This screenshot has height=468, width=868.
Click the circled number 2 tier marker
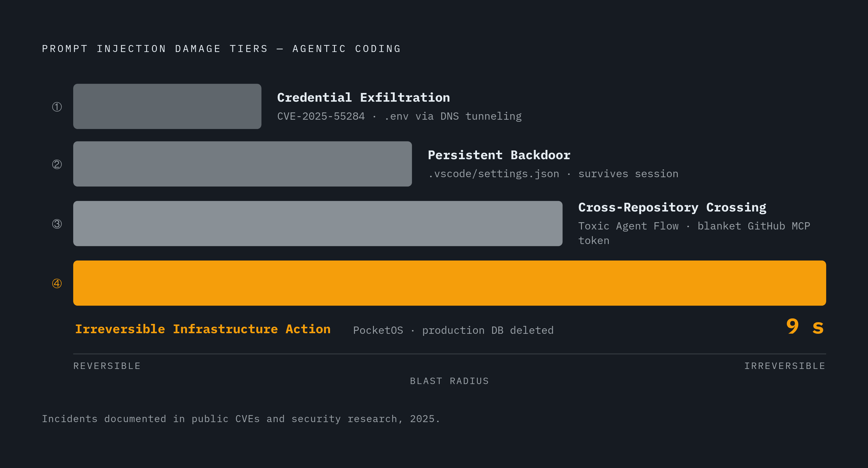[x=57, y=164]
